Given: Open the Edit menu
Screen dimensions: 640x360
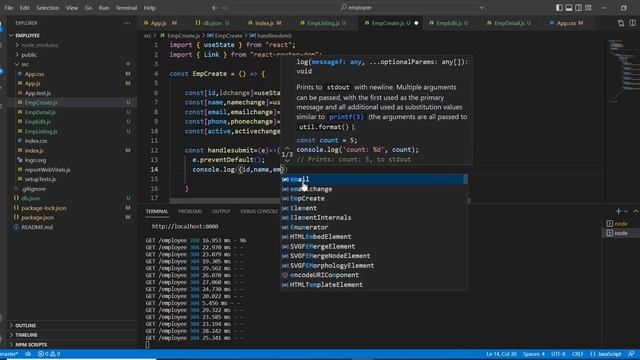Looking at the screenshot, I should (x=24, y=8).
